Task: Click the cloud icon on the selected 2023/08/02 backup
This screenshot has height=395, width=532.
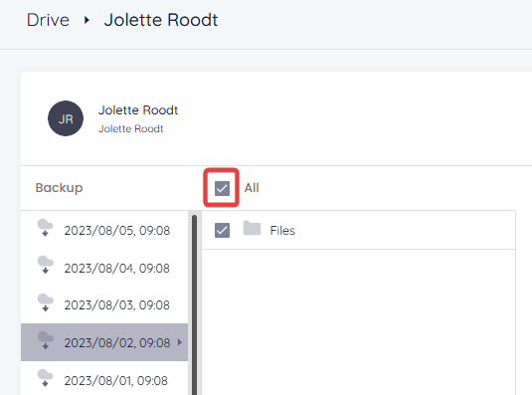Action: [x=45, y=340]
